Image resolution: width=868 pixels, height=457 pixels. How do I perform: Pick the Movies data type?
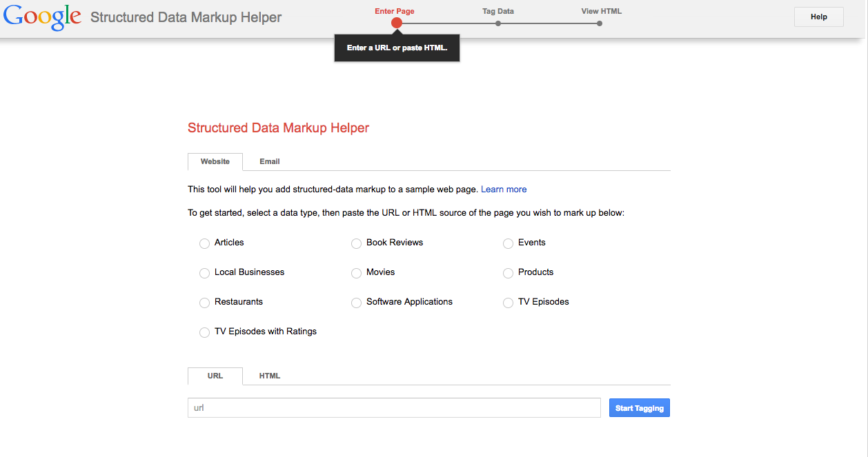356,273
